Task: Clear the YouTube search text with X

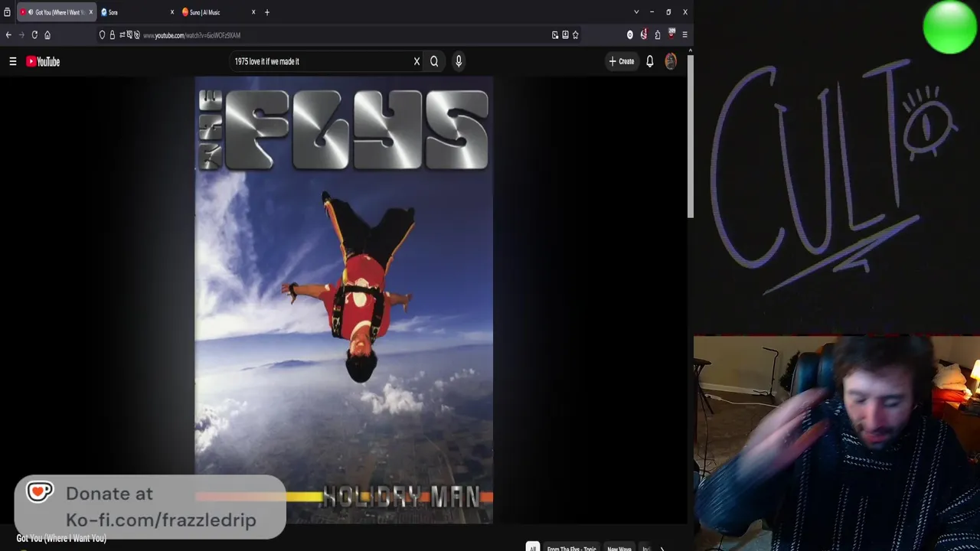Action: point(416,61)
